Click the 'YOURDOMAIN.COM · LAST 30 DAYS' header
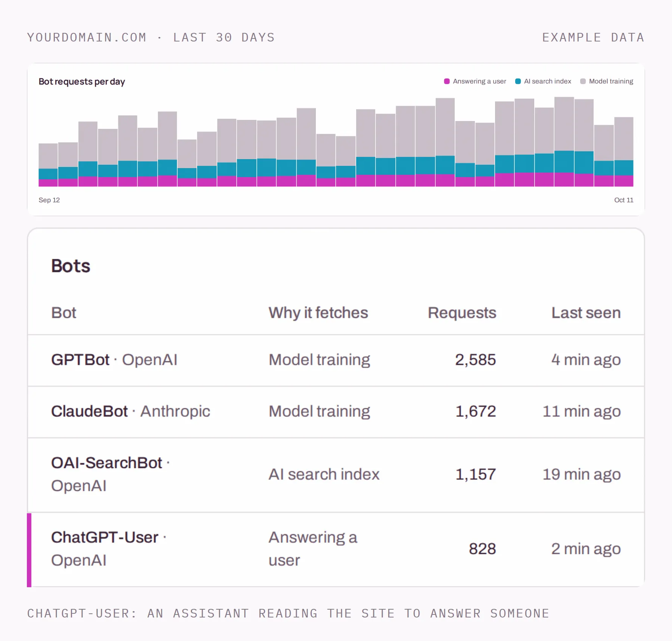This screenshot has width=672, height=641. point(151,37)
